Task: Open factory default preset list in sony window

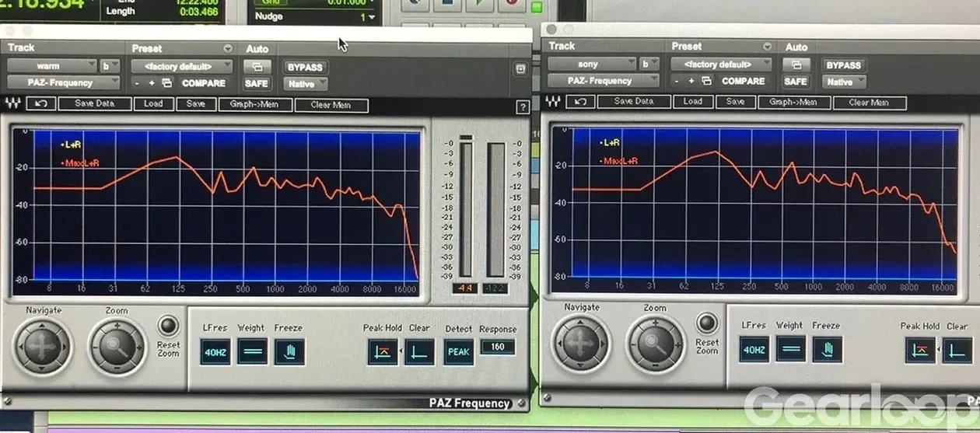Action: click(x=721, y=64)
